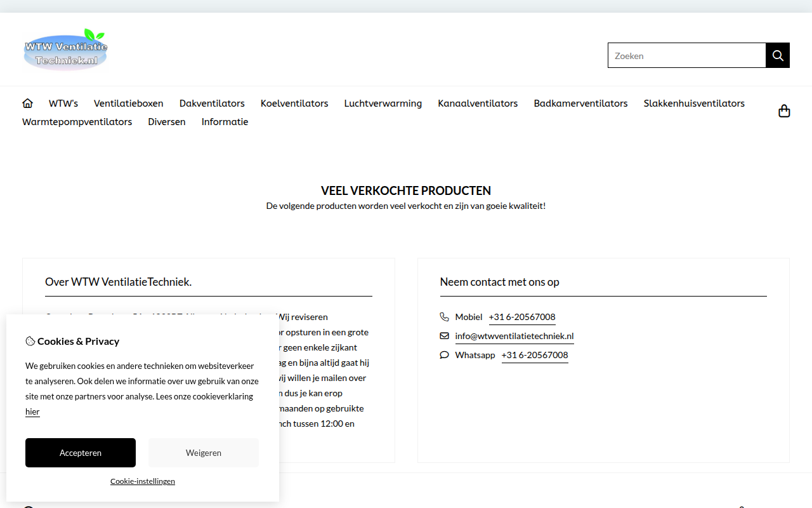The image size is (812, 508).
Task: Open the Diversen menu
Action: click(167, 121)
